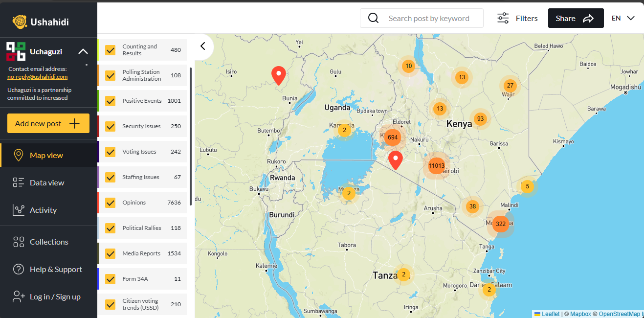Click the Help & Support question icon
The height and width of the screenshot is (318, 644).
tap(19, 269)
